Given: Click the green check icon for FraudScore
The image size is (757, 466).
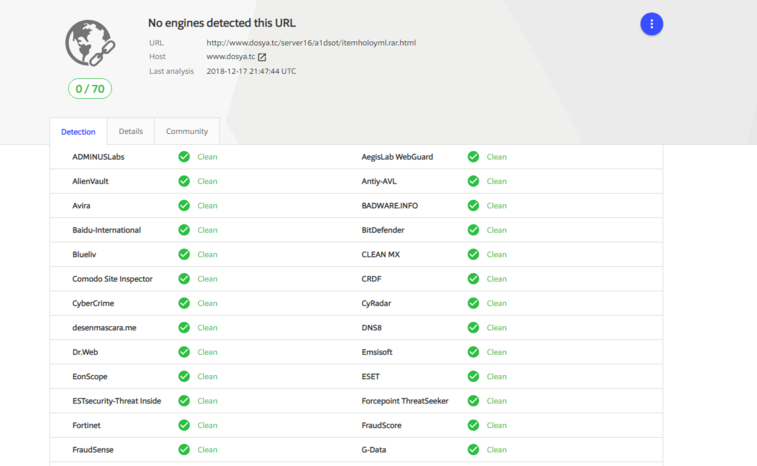Looking at the screenshot, I should point(473,425).
